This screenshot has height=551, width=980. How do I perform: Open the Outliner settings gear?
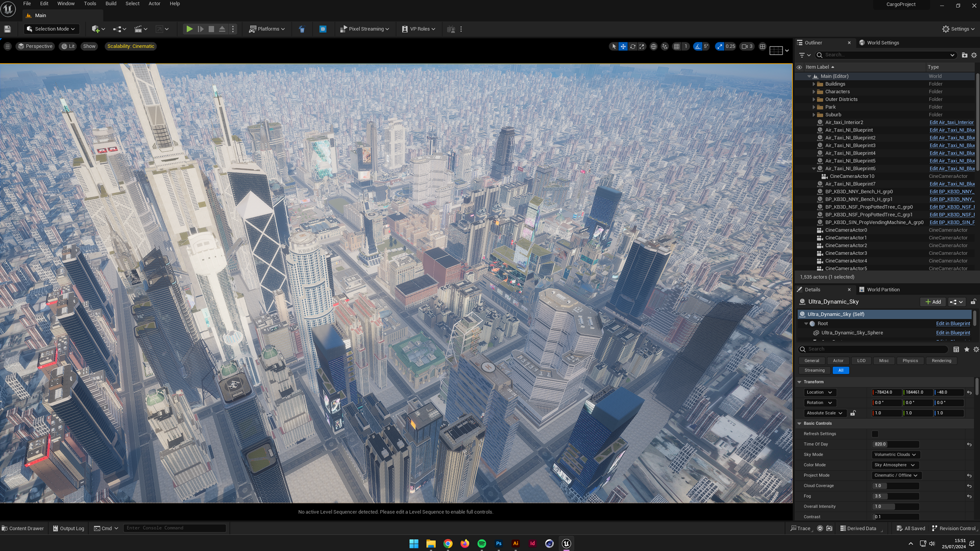click(x=974, y=55)
